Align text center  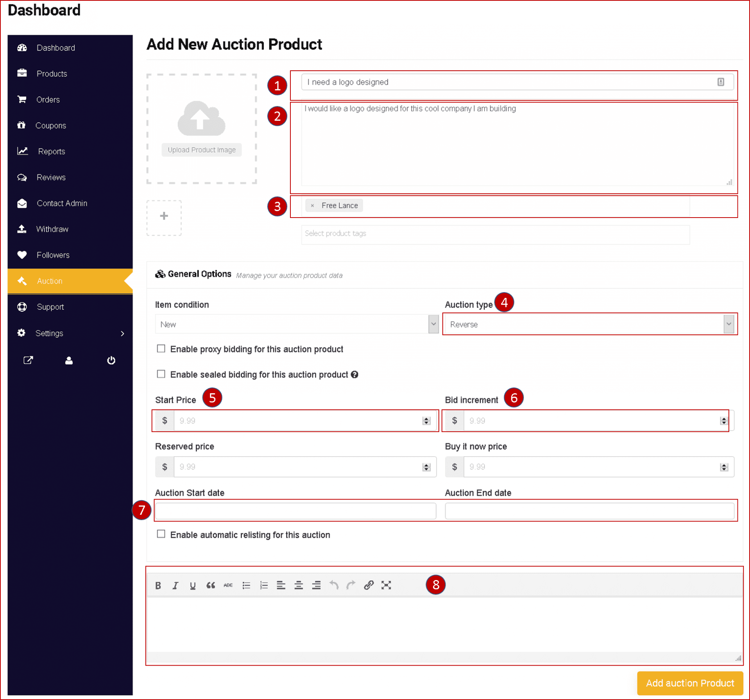pos(299,585)
